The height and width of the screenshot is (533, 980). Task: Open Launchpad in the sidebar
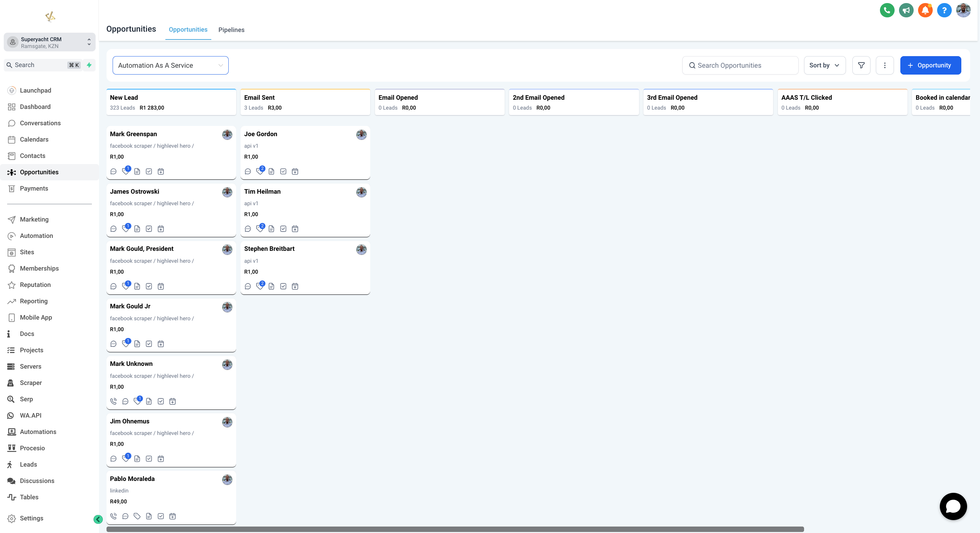click(x=49, y=91)
